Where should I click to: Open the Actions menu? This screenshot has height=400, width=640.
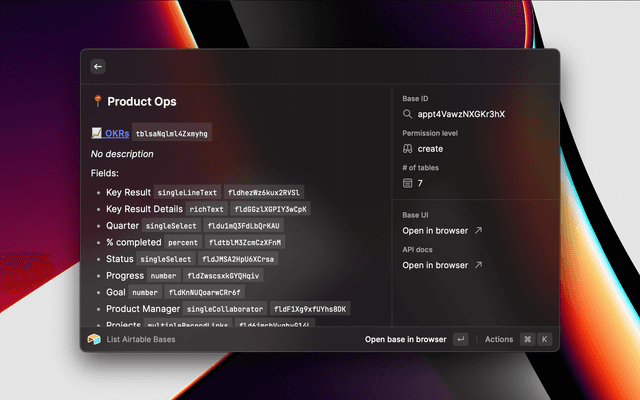tap(499, 339)
